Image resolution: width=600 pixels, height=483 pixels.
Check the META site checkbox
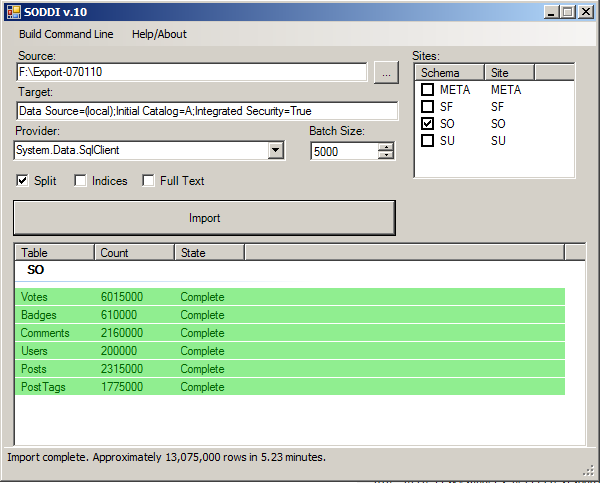427,90
